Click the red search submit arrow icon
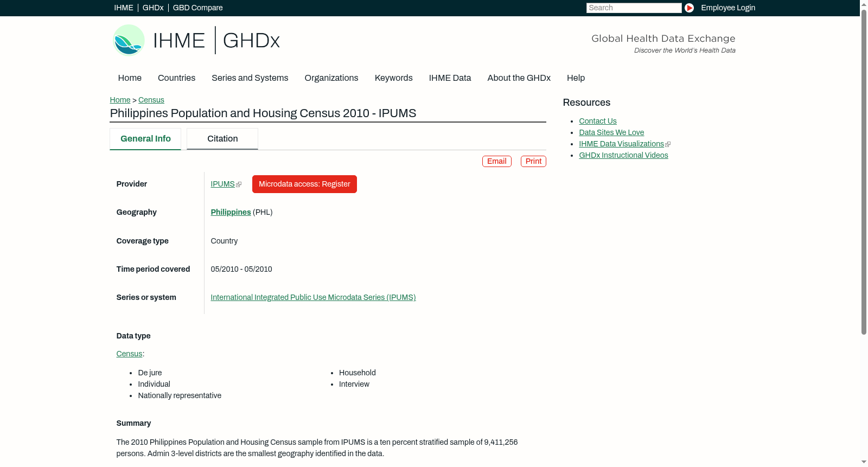 689,8
